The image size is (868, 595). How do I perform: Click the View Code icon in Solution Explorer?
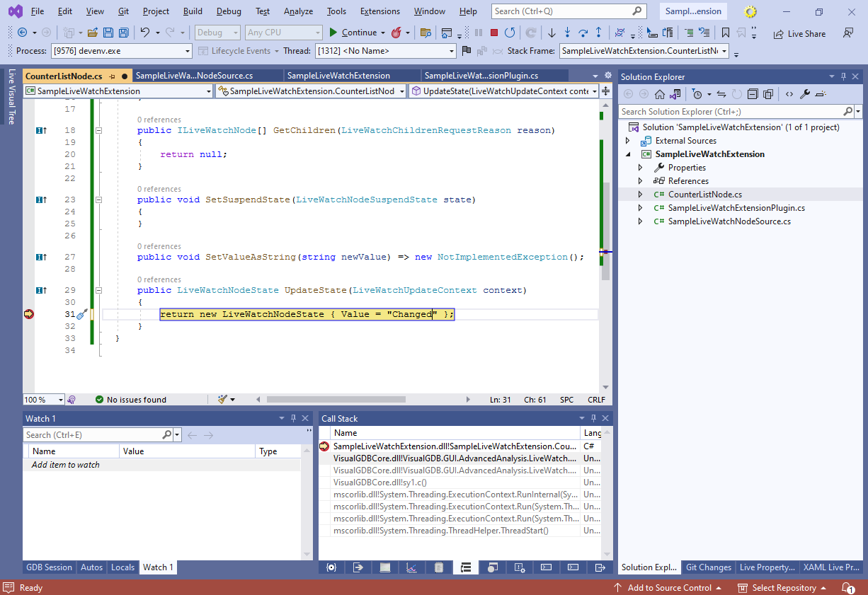coord(789,94)
